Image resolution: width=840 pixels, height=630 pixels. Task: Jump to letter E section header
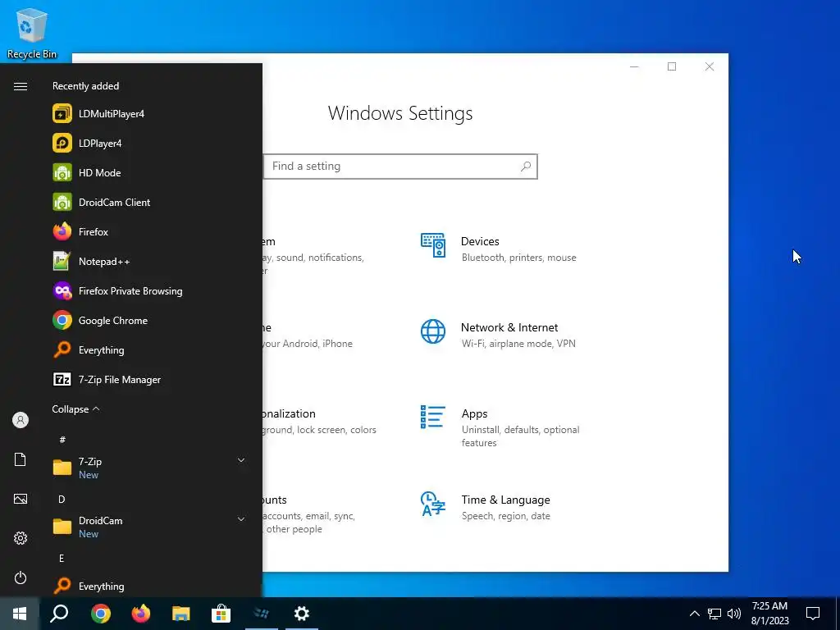coord(62,558)
